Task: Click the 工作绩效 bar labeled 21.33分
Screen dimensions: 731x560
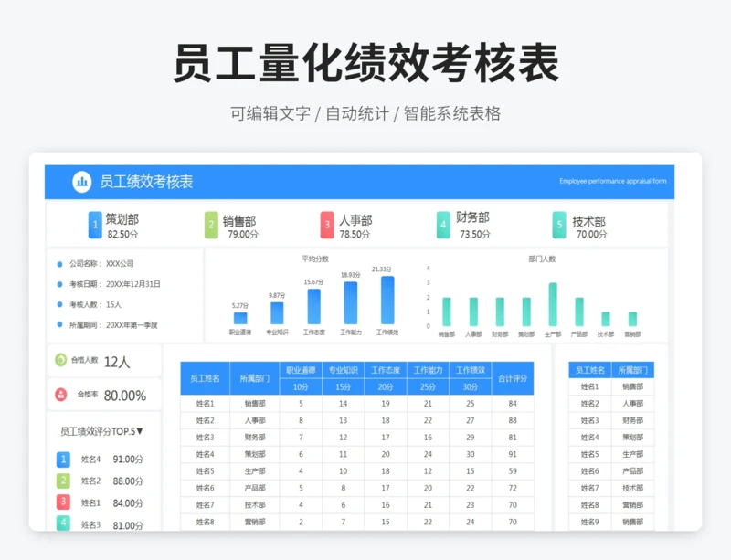Action: [x=387, y=300]
